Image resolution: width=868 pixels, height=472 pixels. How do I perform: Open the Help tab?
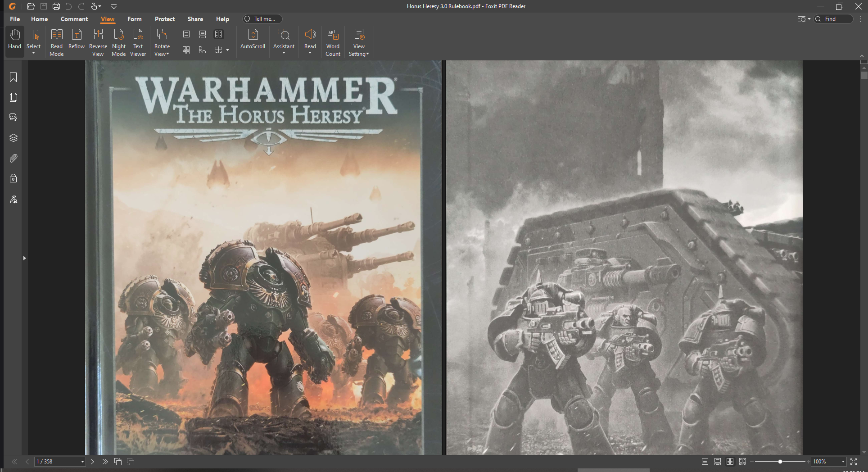(222, 19)
